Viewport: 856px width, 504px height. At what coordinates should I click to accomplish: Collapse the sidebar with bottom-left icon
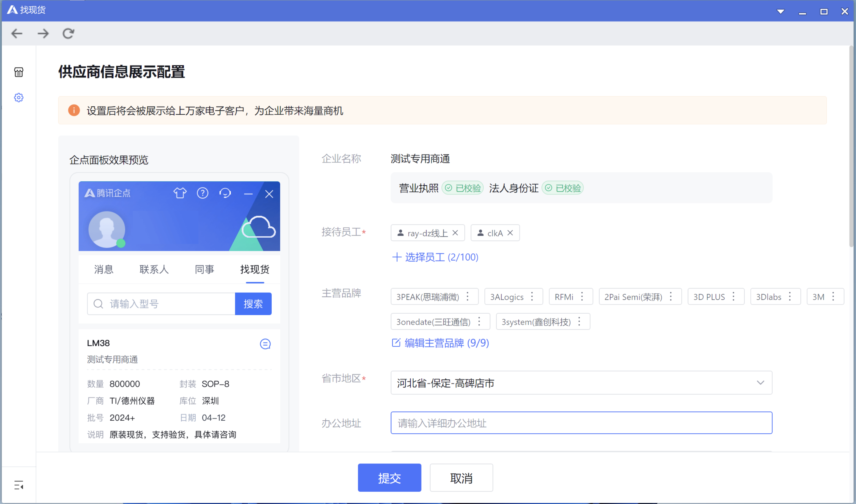point(19,485)
